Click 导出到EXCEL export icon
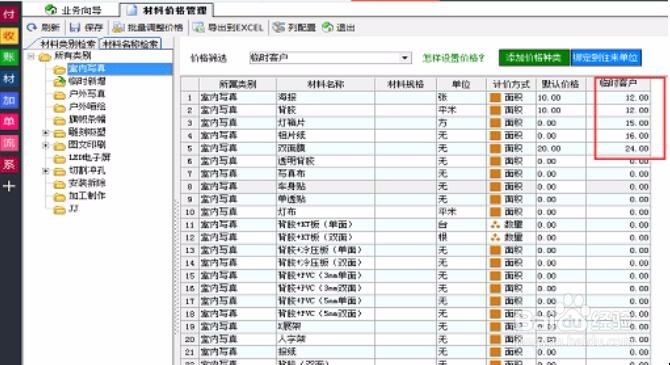670x365 pixels. click(199, 28)
